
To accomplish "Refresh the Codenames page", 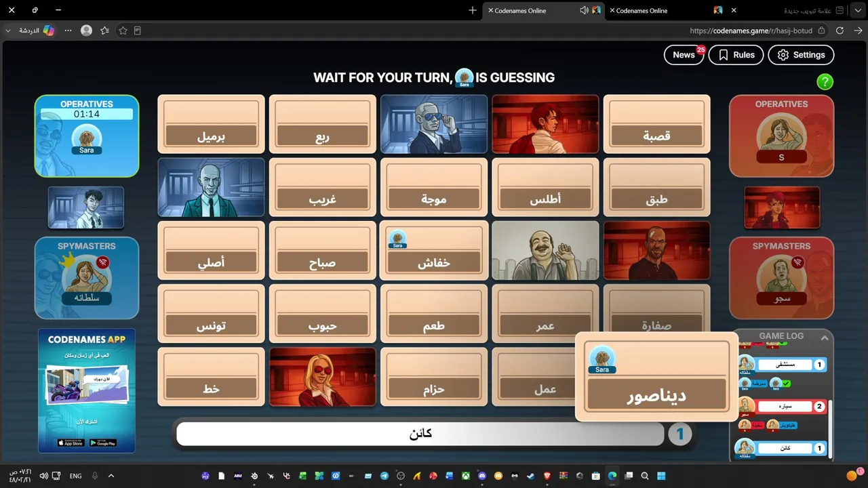I will [840, 30].
